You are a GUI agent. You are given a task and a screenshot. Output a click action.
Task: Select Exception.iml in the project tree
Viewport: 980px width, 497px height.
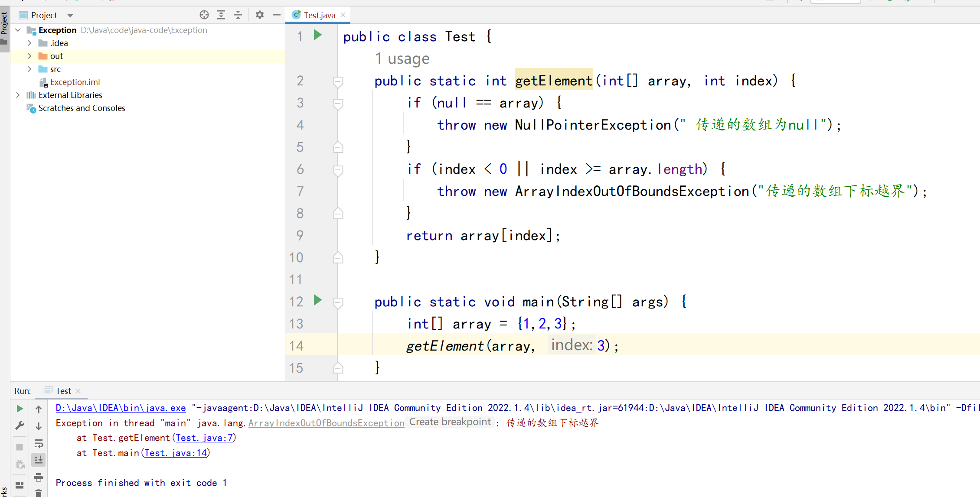[x=75, y=82]
